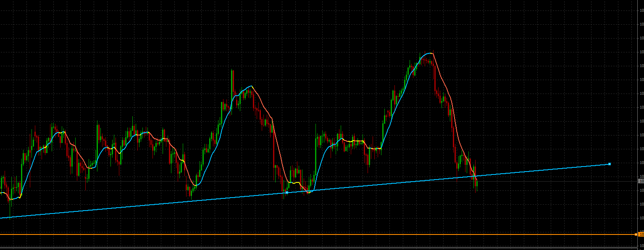Image resolution: width=644 pixels, height=250 pixels.
Task: Grab the blue trendline's right endpoint handle
Action: tap(609, 164)
